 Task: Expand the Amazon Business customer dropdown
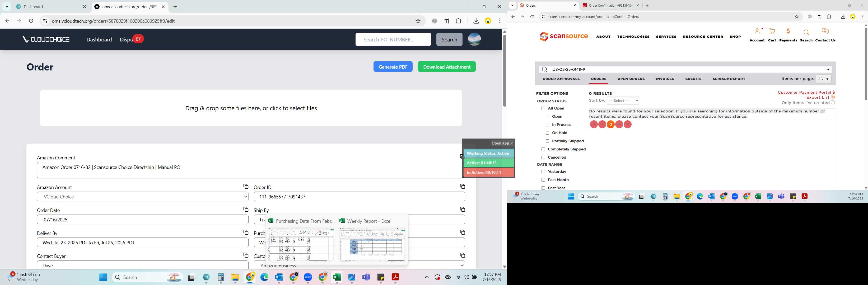(360, 265)
